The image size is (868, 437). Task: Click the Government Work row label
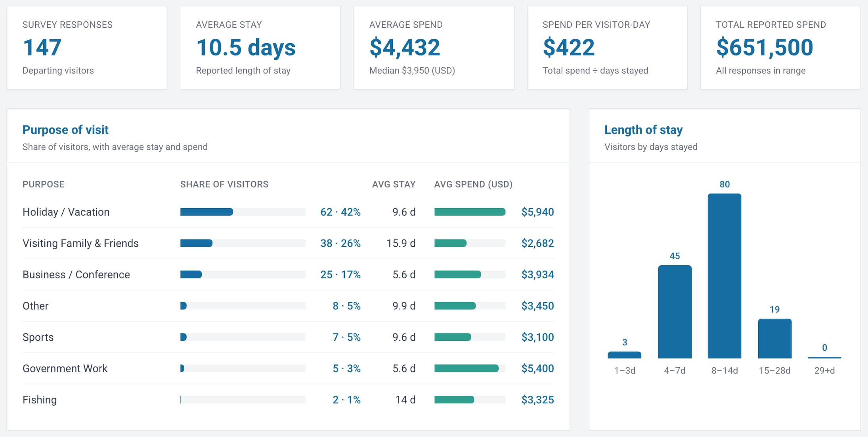[65, 369]
